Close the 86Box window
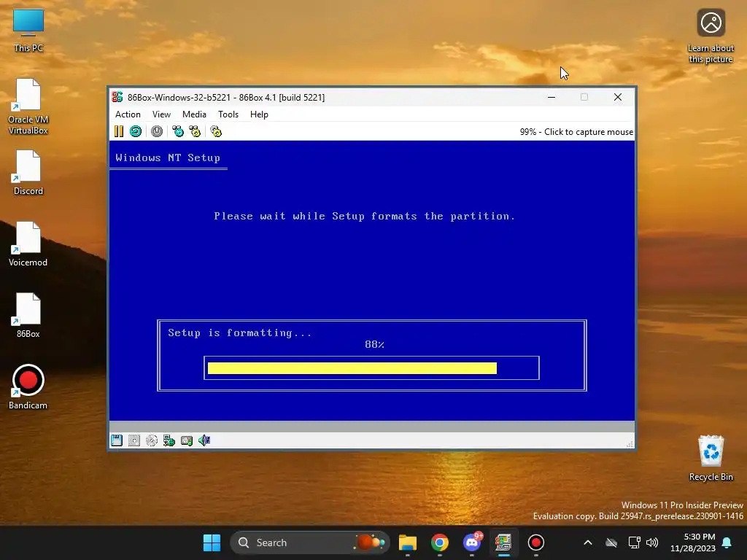 [618, 97]
